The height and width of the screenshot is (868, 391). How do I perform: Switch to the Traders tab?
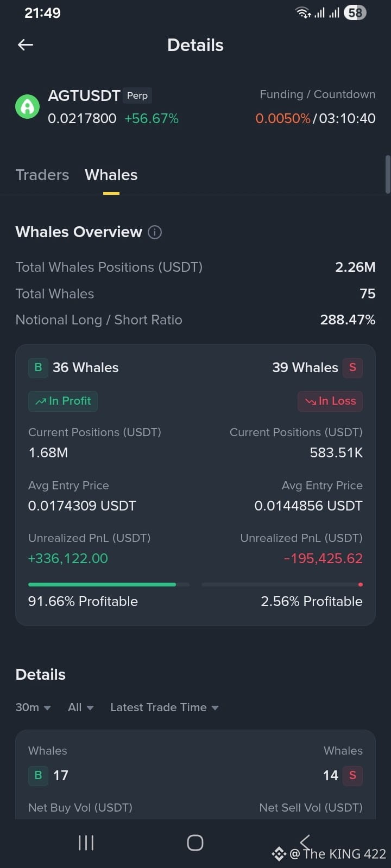[x=42, y=175]
